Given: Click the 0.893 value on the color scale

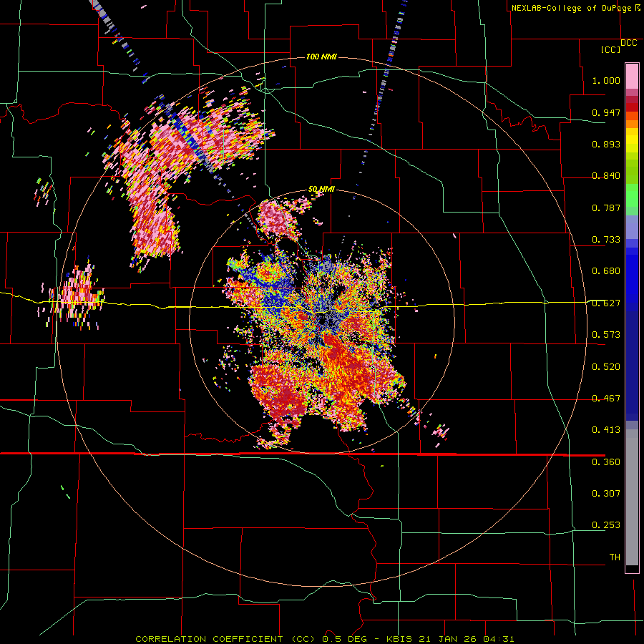Looking at the screenshot, I should pos(606,144).
